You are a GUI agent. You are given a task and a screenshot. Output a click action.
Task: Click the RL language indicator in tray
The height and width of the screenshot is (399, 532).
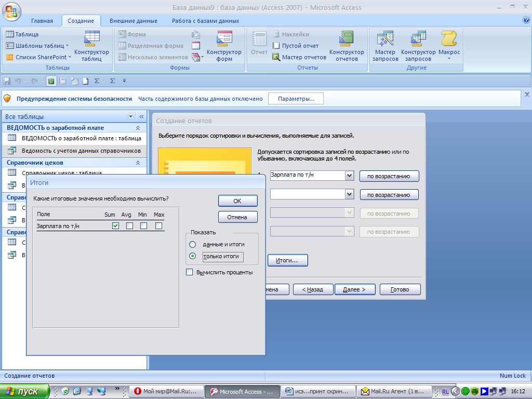pos(445,392)
